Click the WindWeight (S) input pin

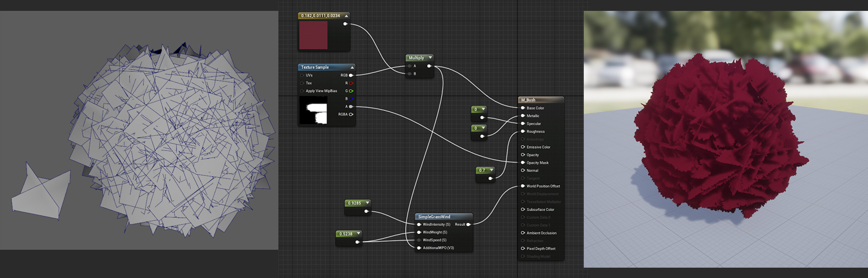click(x=419, y=232)
